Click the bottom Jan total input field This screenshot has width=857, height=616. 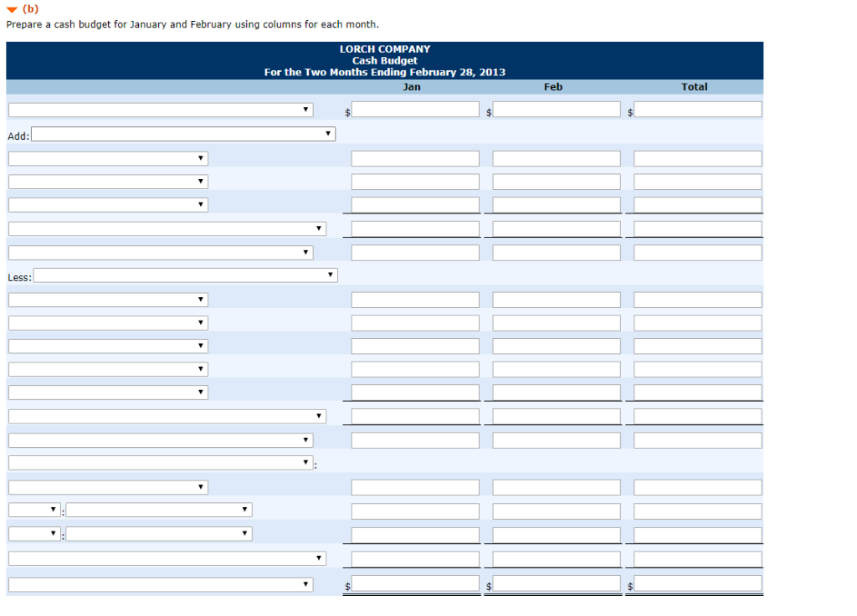pyautogui.click(x=415, y=583)
